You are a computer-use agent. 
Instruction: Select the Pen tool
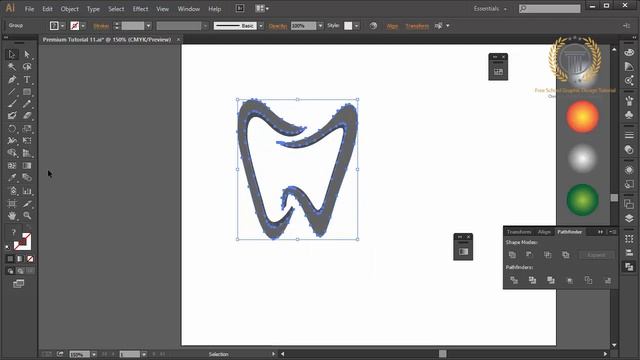pos(11,79)
